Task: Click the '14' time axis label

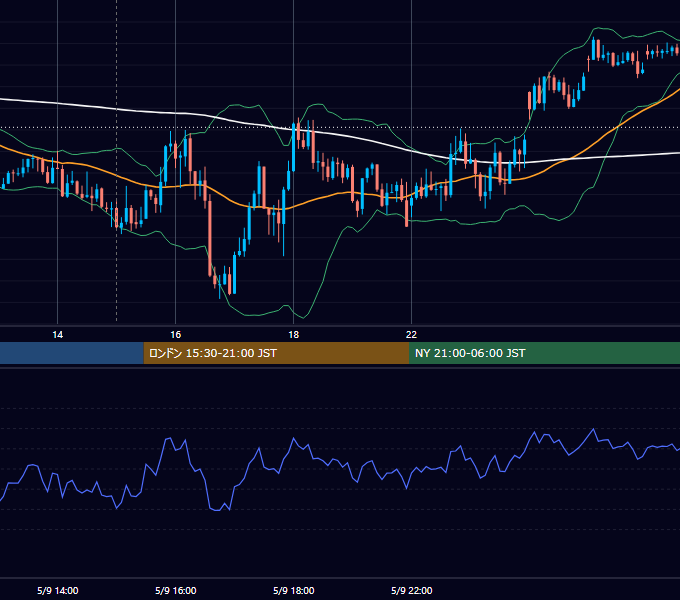Action: click(x=57, y=335)
